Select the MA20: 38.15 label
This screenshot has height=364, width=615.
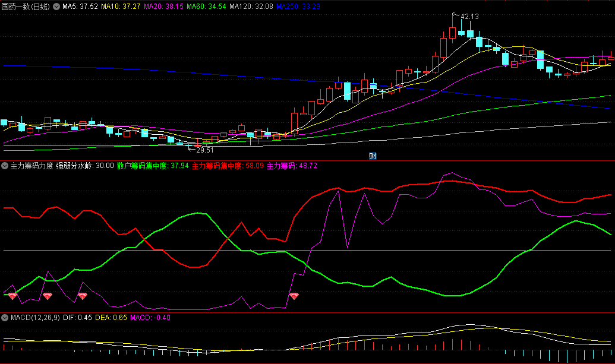(163, 7)
